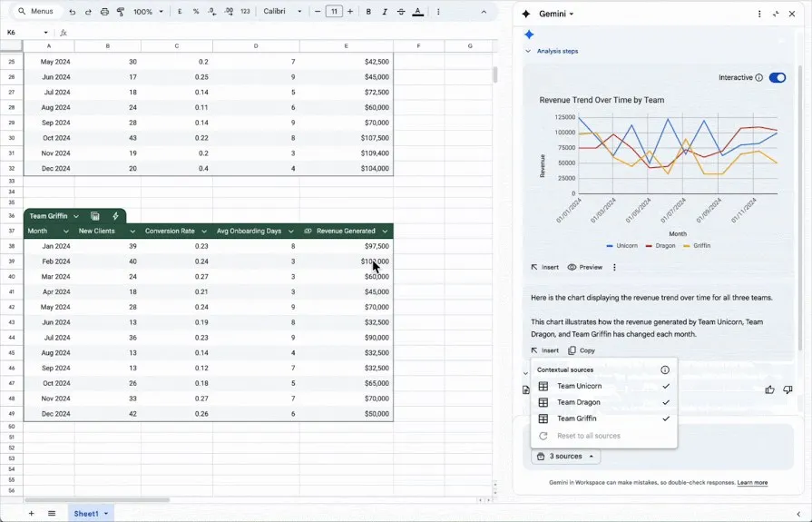Screen dimensions: 812x522
Task: Click the table view icon beside Team Griffin
Action: 95,216
